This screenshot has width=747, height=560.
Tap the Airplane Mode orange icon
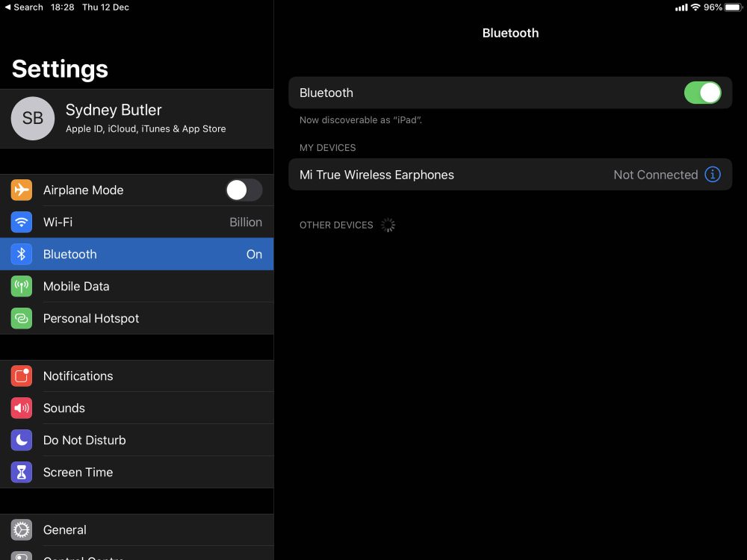22,190
